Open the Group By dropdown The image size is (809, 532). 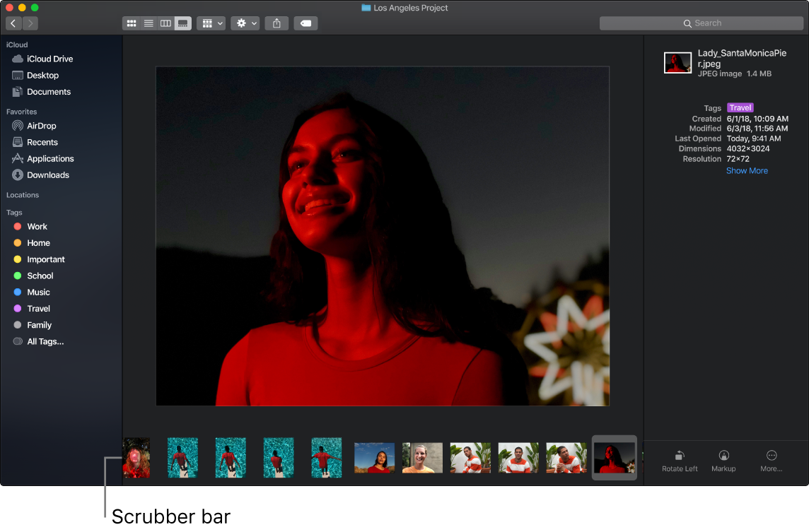211,23
